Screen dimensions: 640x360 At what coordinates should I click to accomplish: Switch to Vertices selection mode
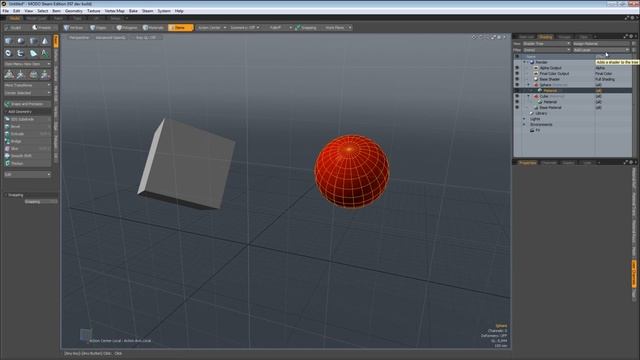tap(74, 28)
